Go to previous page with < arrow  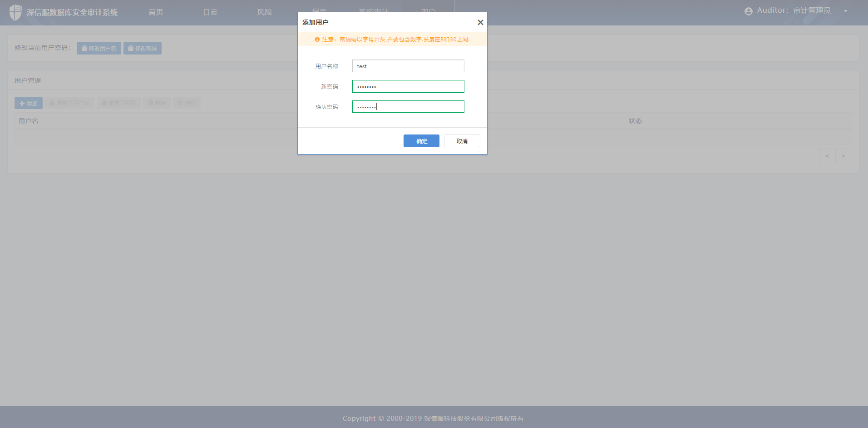click(827, 156)
